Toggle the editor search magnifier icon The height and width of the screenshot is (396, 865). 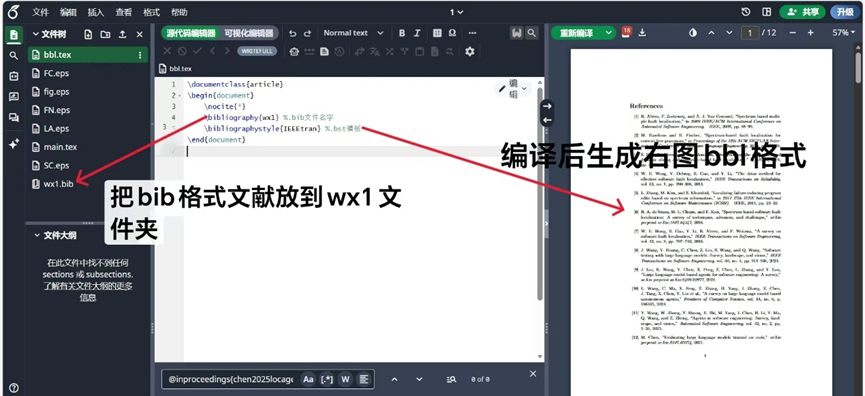pyautogui.click(x=531, y=33)
